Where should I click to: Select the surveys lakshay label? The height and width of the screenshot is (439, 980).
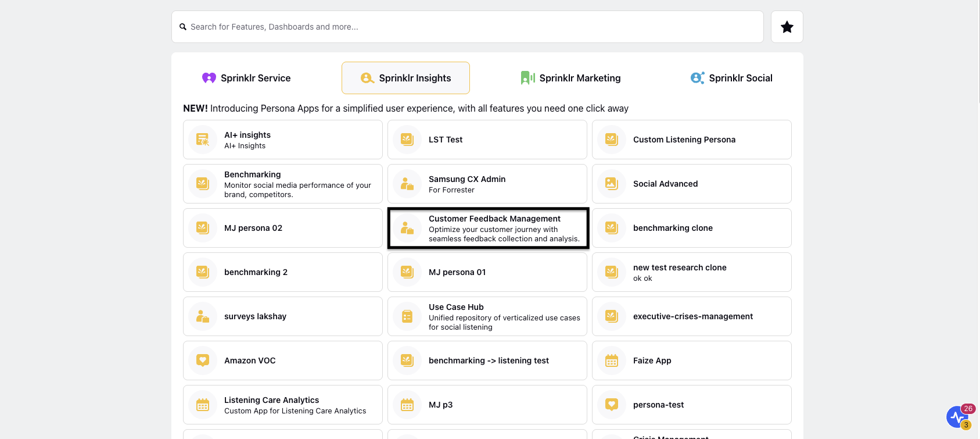pyautogui.click(x=256, y=316)
